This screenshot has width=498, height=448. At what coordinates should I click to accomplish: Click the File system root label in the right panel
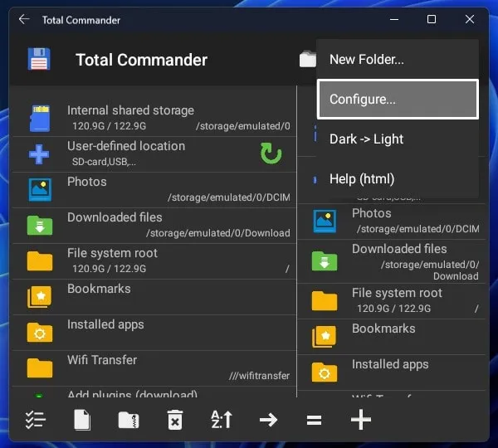[x=397, y=293]
